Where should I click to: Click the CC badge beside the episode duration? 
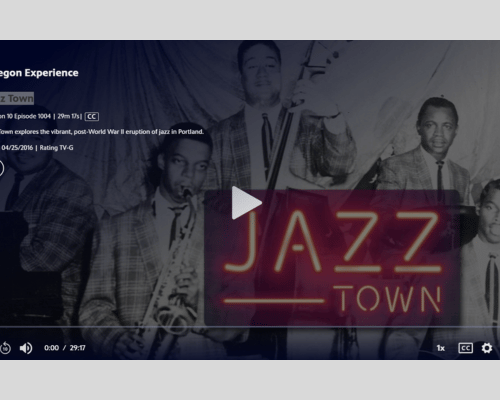coord(92,116)
